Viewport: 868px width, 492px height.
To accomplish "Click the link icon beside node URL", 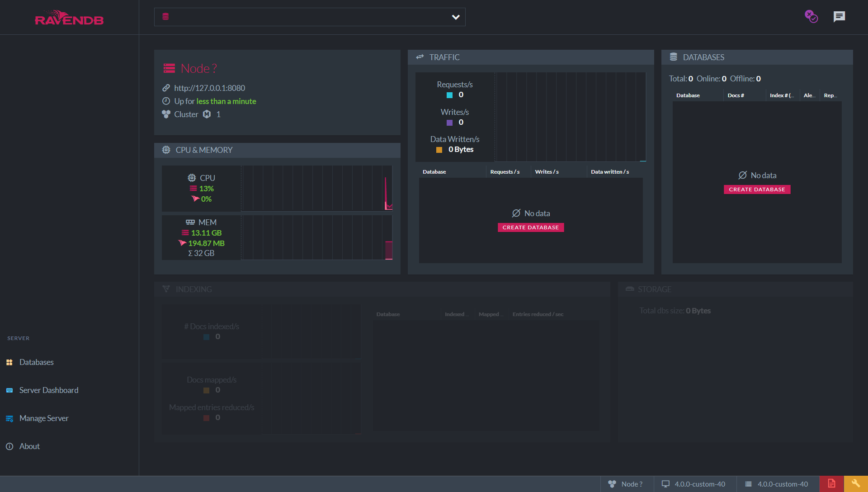I will (x=166, y=88).
